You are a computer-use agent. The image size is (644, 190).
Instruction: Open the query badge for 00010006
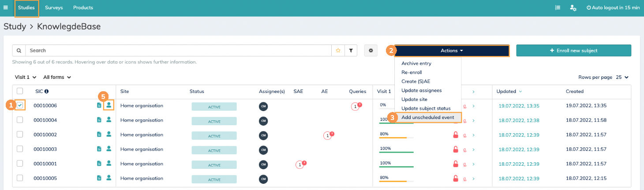pyautogui.click(x=356, y=106)
